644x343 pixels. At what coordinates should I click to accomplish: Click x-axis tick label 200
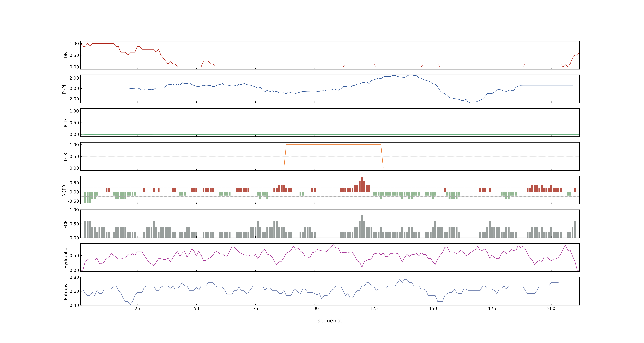coord(551,309)
